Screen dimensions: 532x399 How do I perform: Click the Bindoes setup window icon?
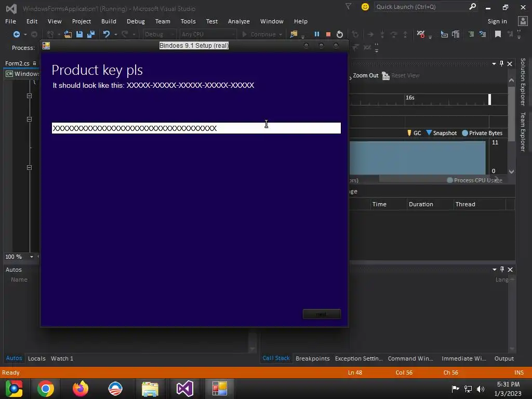click(46, 46)
